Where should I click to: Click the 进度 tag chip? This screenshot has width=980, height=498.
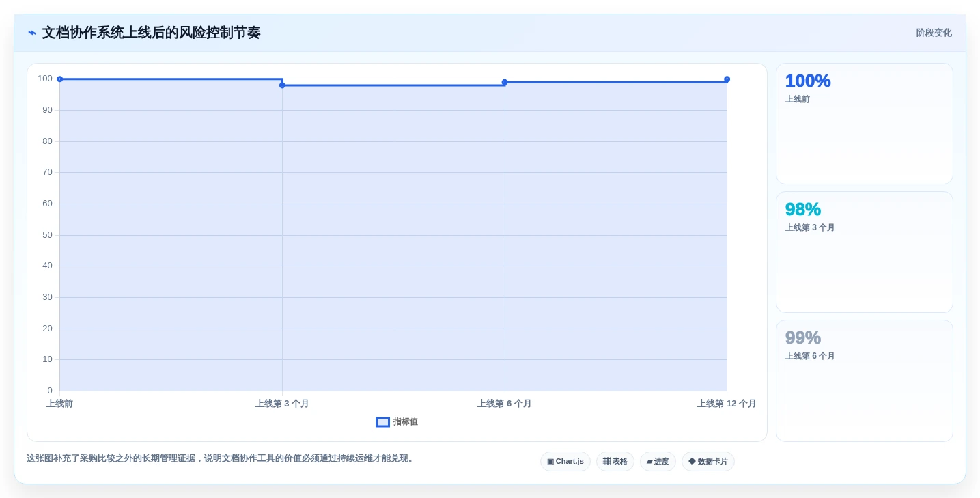pyautogui.click(x=658, y=462)
